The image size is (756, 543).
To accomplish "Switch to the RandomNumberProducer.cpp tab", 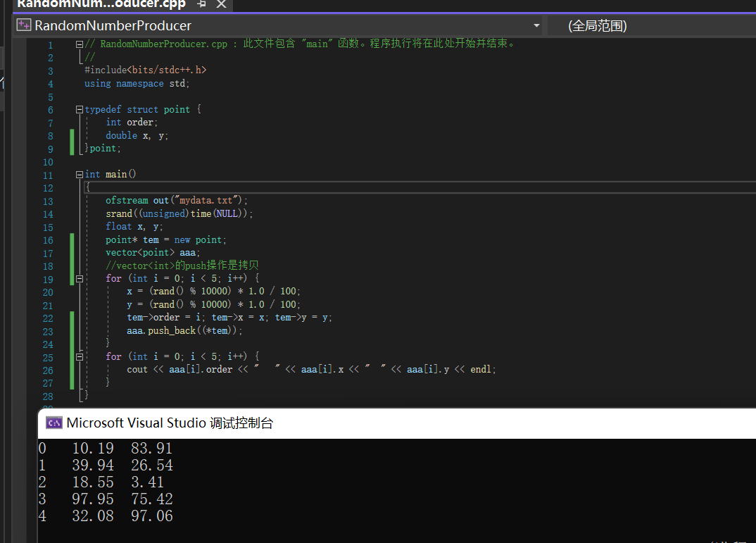I will point(101,4).
